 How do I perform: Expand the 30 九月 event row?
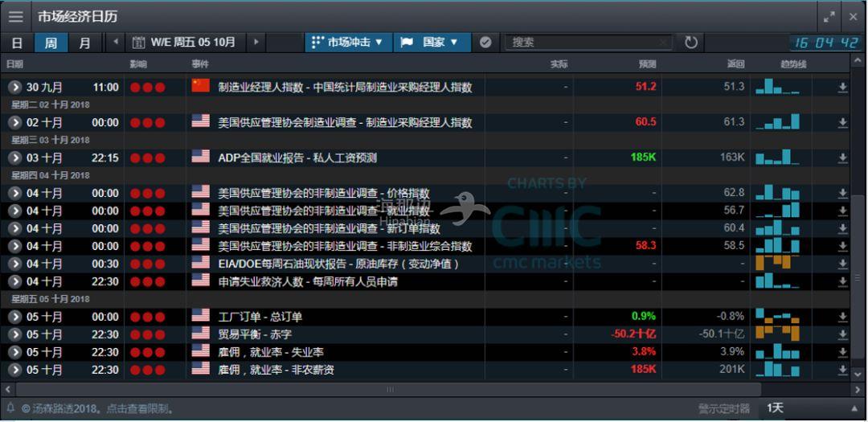pos(14,88)
